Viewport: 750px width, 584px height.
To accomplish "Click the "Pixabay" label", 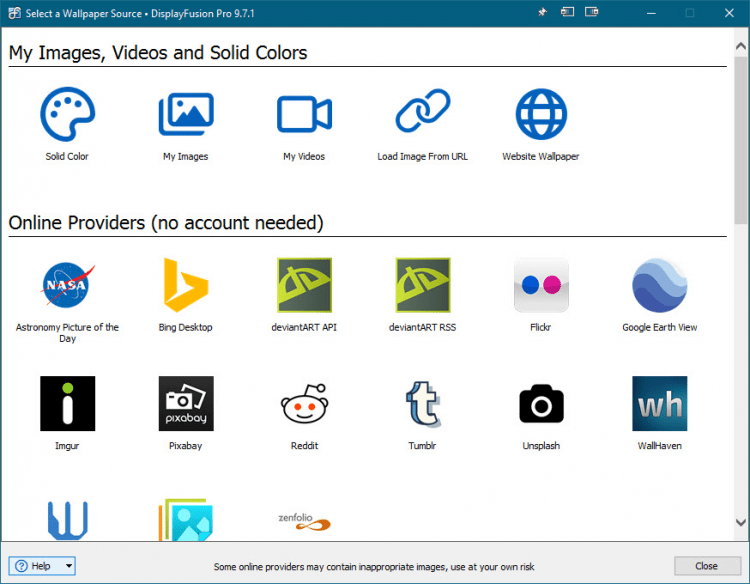I will [x=186, y=446].
